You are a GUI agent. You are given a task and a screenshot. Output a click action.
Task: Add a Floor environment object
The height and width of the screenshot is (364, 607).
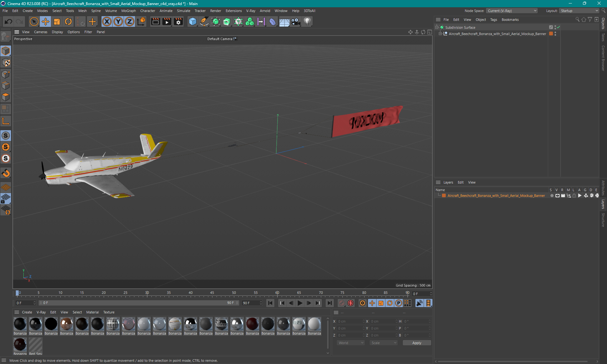tap(284, 21)
